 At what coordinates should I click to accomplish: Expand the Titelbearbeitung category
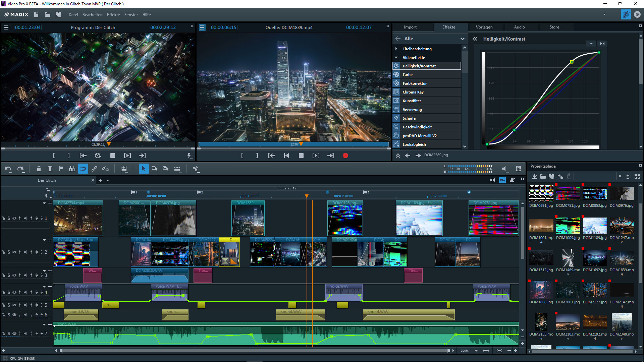point(396,49)
